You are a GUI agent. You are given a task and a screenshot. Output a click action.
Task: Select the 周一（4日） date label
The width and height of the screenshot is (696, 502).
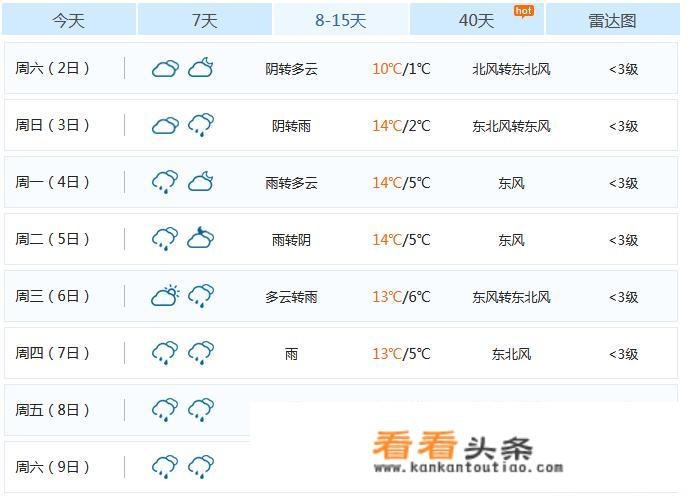coord(52,182)
